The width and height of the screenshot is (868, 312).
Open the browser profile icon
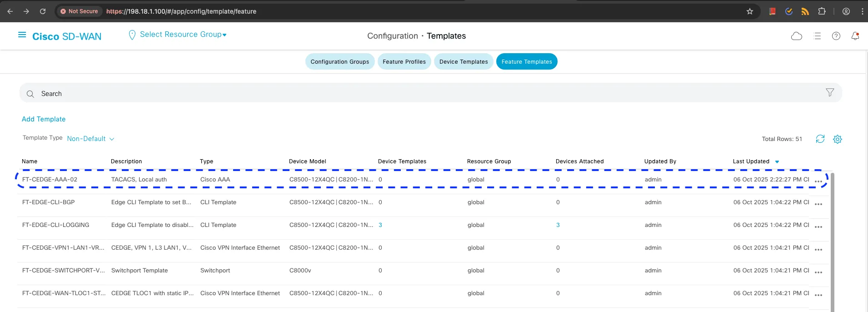click(x=846, y=11)
